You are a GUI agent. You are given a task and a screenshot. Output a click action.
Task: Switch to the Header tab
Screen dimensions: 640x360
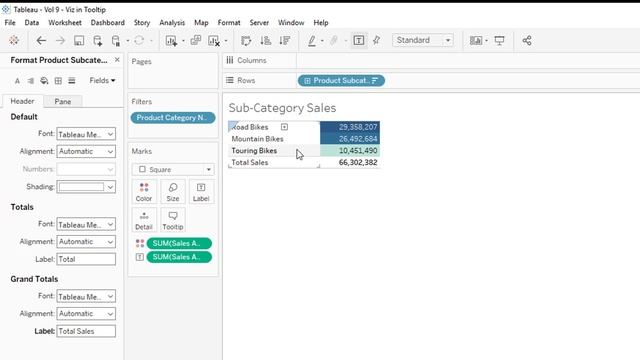tap(22, 101)
